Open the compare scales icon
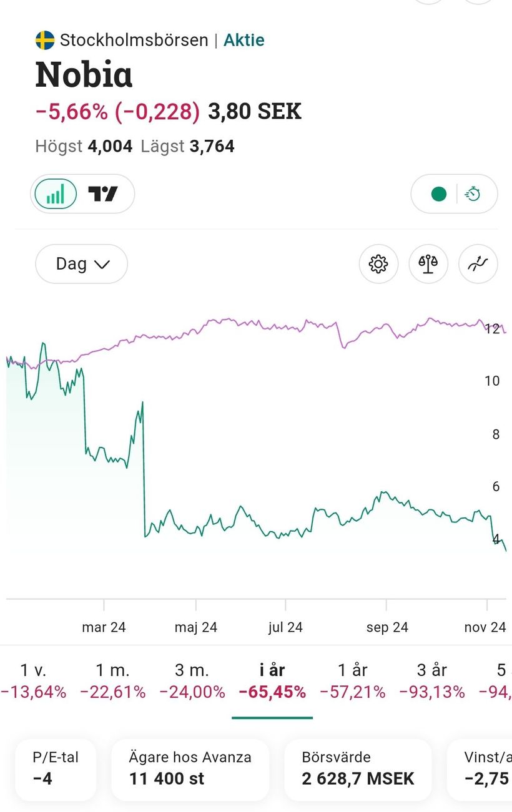The height and width of the screenshot is (812, 512). pyautogui.click(x=428, y=264)
